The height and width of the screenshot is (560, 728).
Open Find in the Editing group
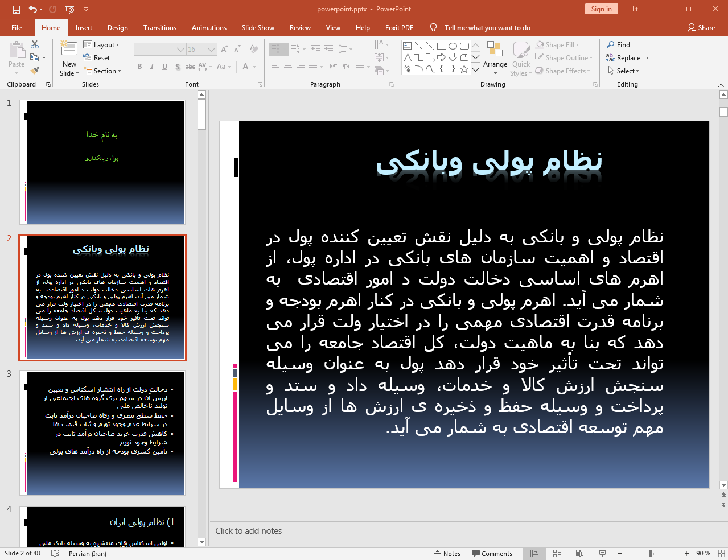[x=619, y=45]
